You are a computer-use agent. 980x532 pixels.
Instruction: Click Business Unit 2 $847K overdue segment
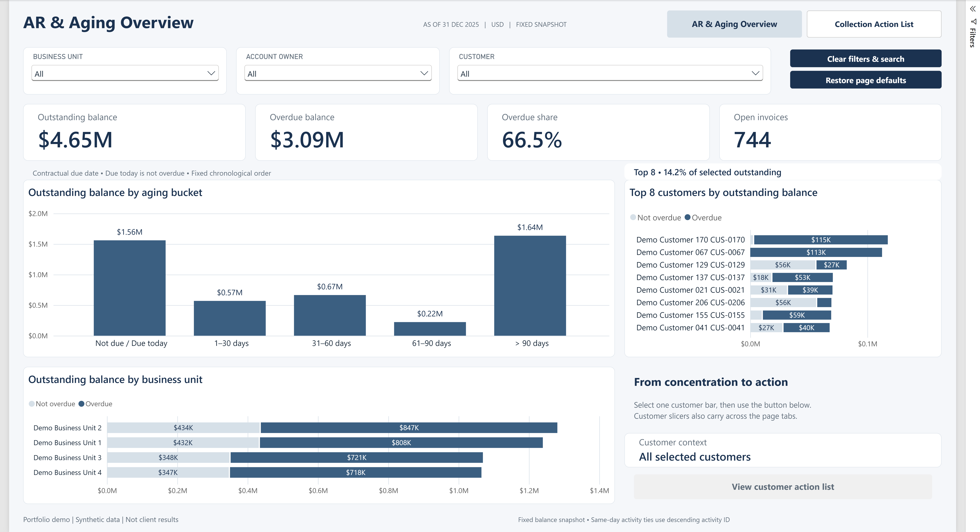[x=409, y=427]
